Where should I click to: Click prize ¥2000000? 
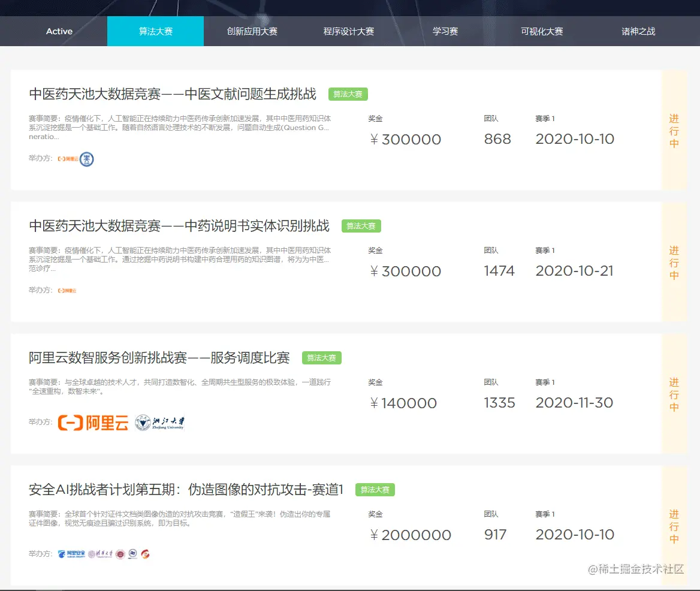click(x=411, y=535)
